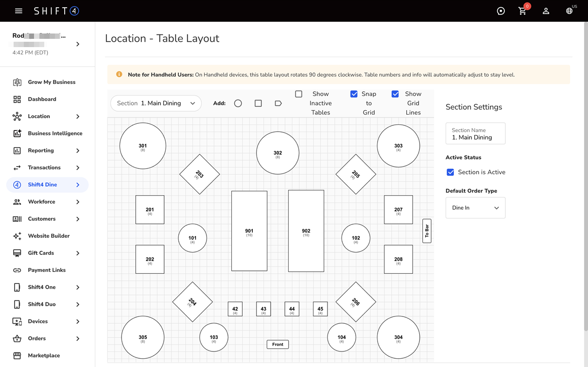Select small square table 43
This screenshot has width=588, height=367.
click(x=263, y=309)
